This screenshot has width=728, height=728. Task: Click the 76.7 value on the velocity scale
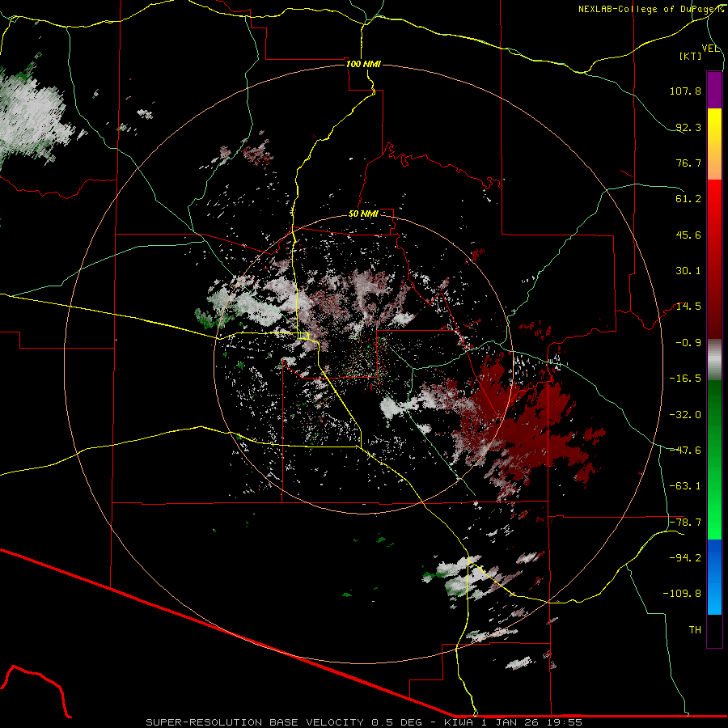click(688, 163)
